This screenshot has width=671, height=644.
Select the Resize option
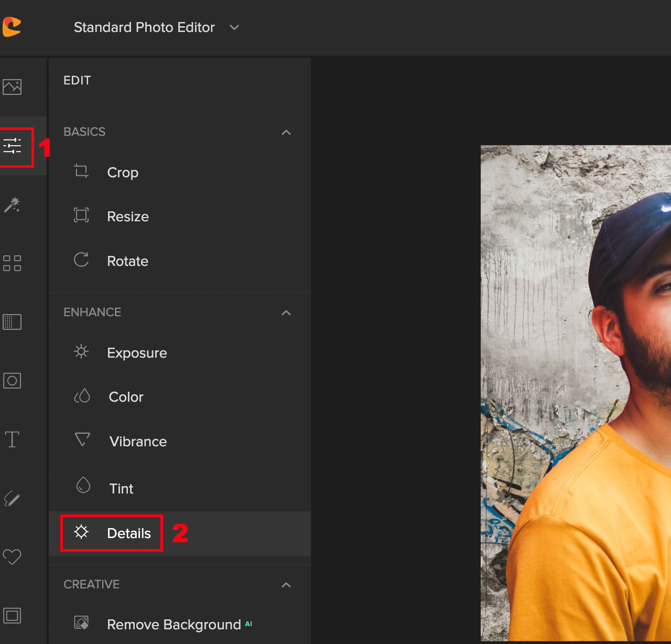[128, 216]
